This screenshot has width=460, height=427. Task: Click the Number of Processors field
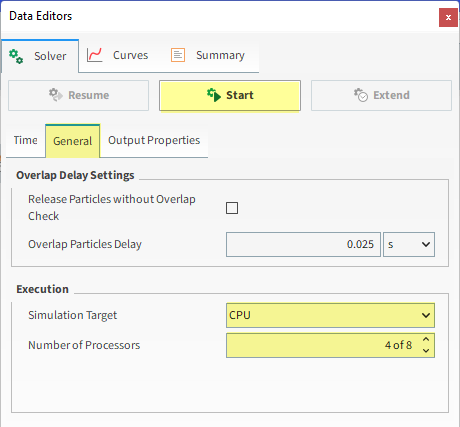coord(330,345)
